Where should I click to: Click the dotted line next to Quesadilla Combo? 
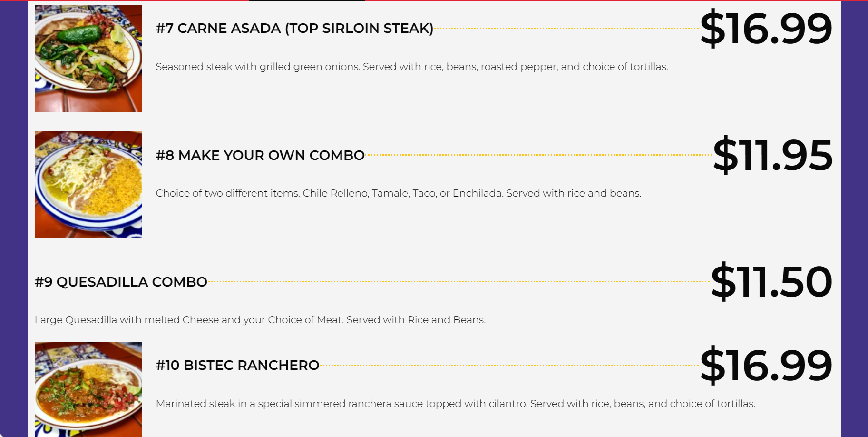tap(459, 281)
